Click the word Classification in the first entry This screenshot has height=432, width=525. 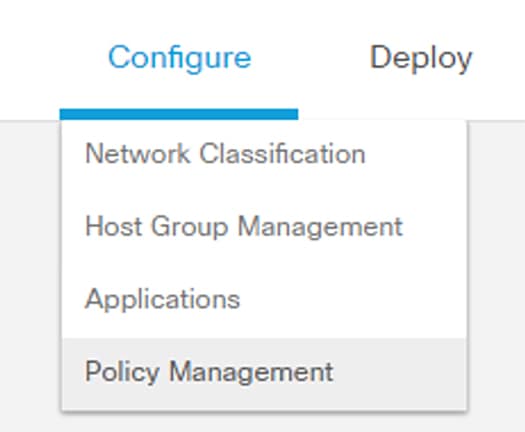282,153
